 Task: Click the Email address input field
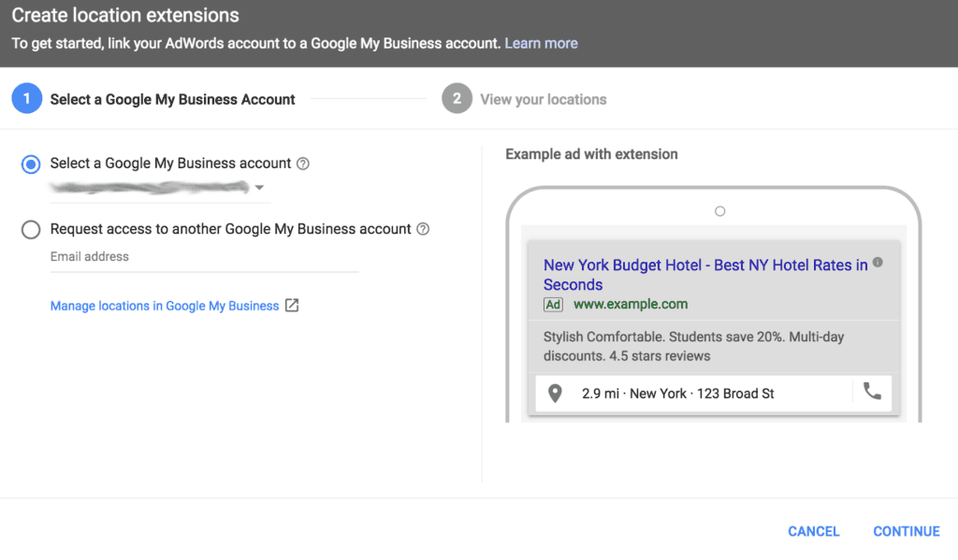[x=204, y=257]
